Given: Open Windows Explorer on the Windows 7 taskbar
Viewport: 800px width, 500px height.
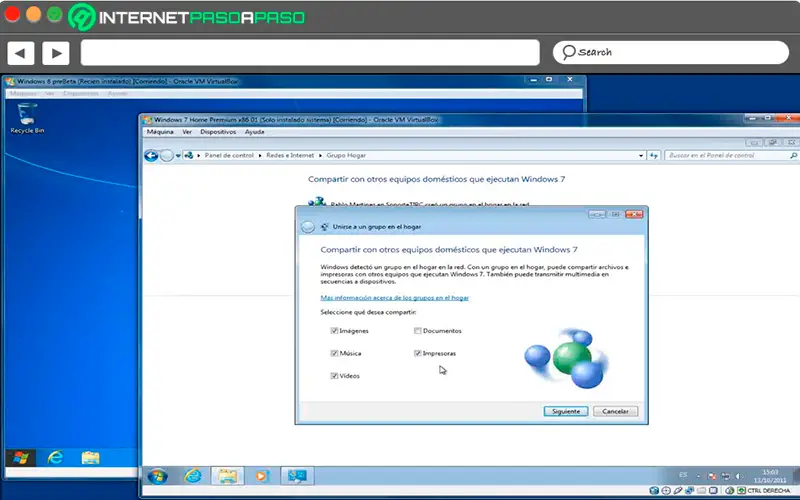Looking at the screenshot, I should pos(228,476).
